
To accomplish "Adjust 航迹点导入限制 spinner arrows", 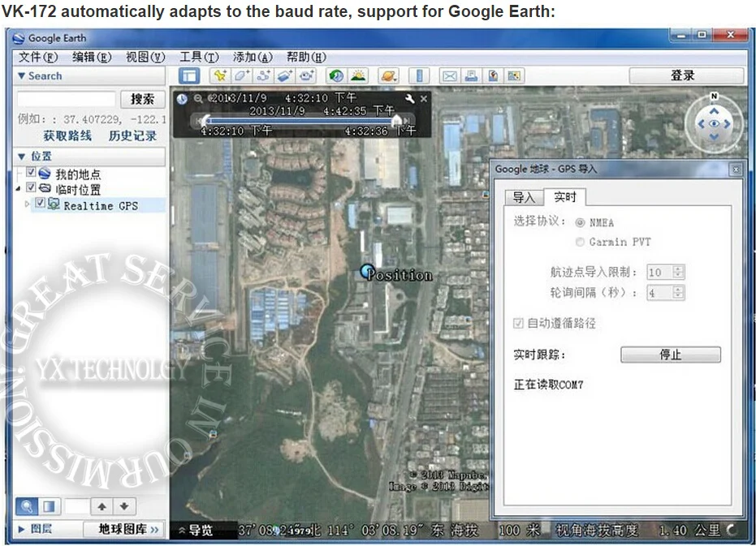I will pos(678,272).
